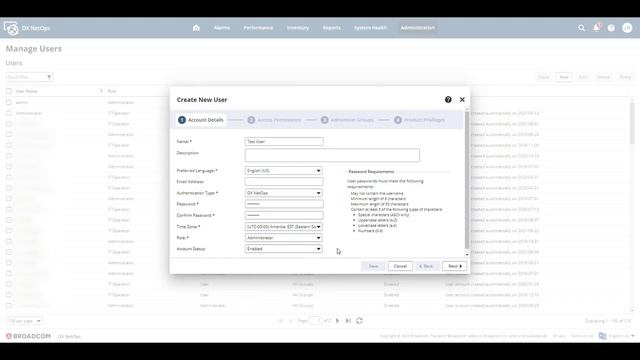This screenshot has height=360, width=640.
Task: Click the step 2 circle in the wizard
Action: click(x=251, y=120)
